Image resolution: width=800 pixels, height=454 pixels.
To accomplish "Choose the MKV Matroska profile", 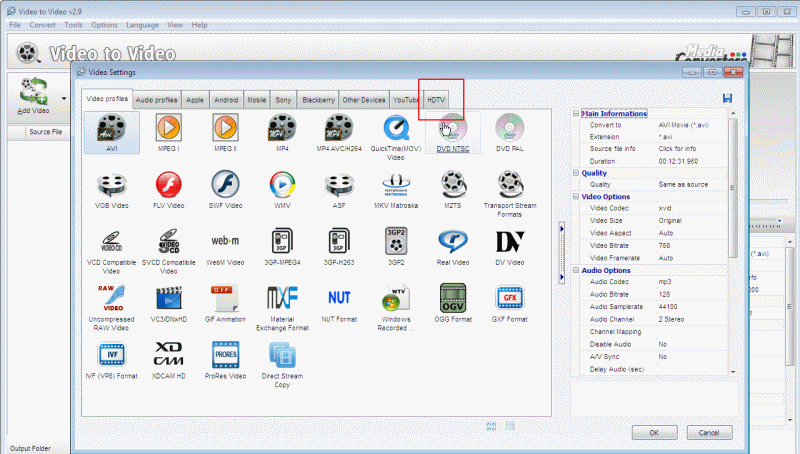I will point(396,185).
